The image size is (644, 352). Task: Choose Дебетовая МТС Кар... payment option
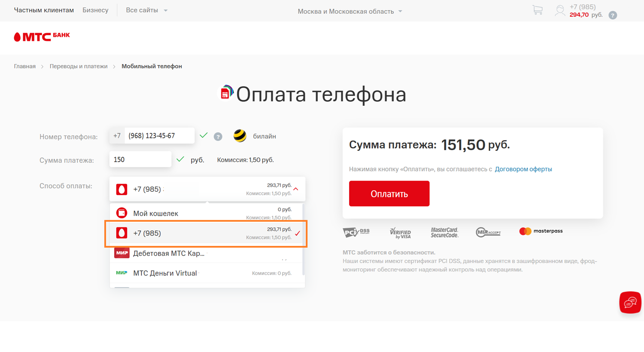pos(207,253)
